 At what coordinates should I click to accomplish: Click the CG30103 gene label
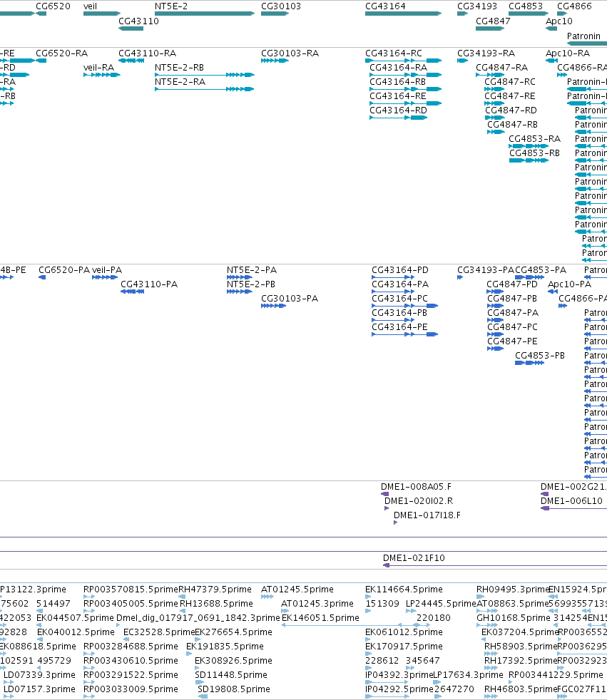281,6
